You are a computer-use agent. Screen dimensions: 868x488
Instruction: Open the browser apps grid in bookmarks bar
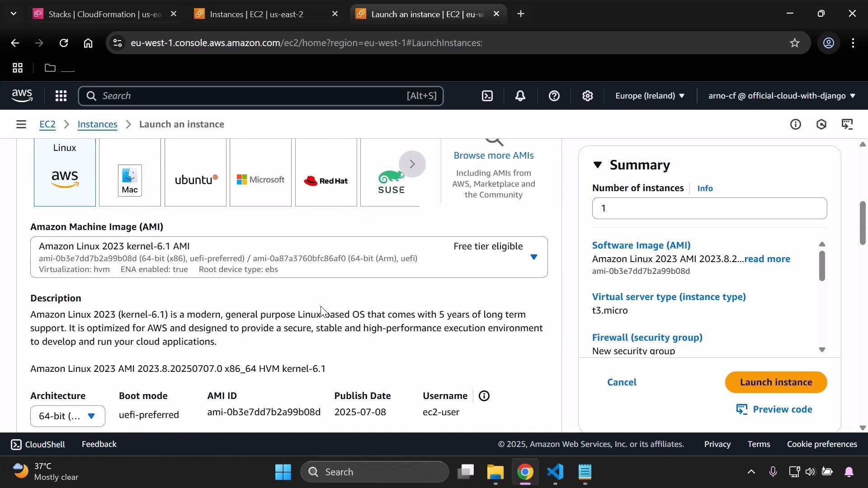tap(18, 68)
